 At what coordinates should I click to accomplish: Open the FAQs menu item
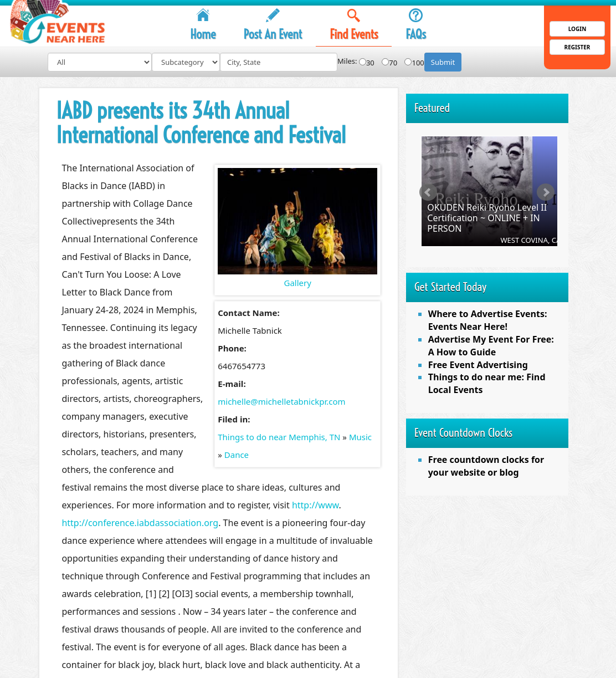pos(416,34)
